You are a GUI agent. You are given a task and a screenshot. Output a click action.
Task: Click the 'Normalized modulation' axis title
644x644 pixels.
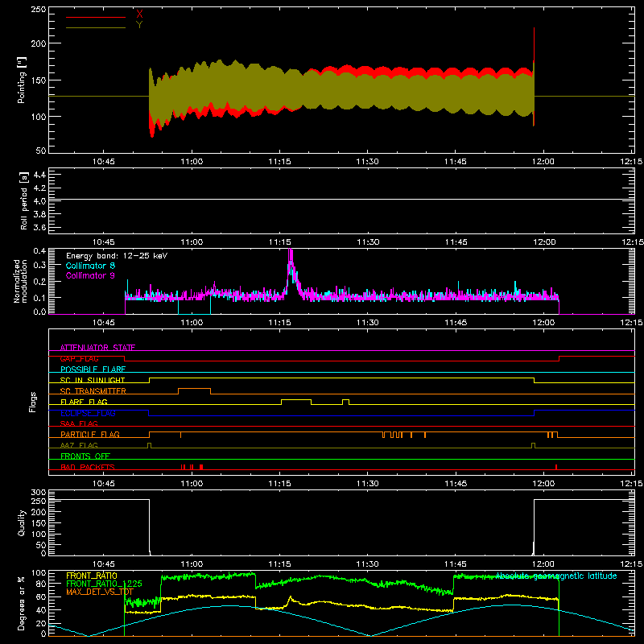coord(20,281)
